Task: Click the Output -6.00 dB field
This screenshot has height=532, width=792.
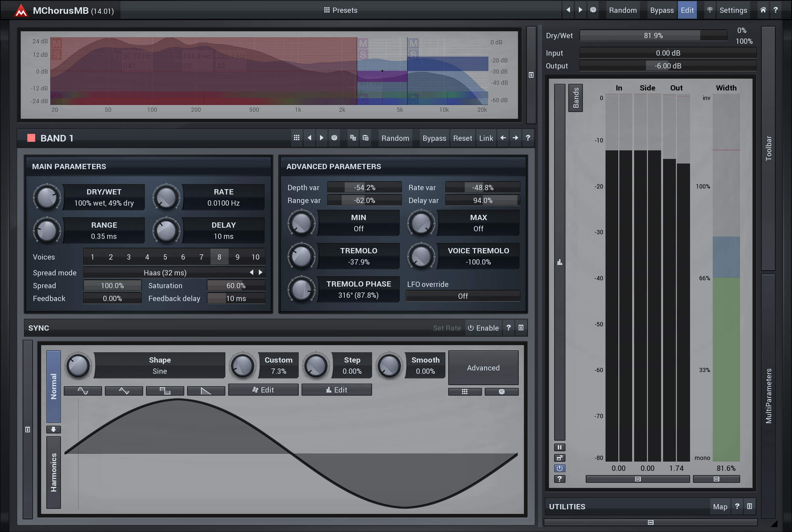Action: coord(668,65)
